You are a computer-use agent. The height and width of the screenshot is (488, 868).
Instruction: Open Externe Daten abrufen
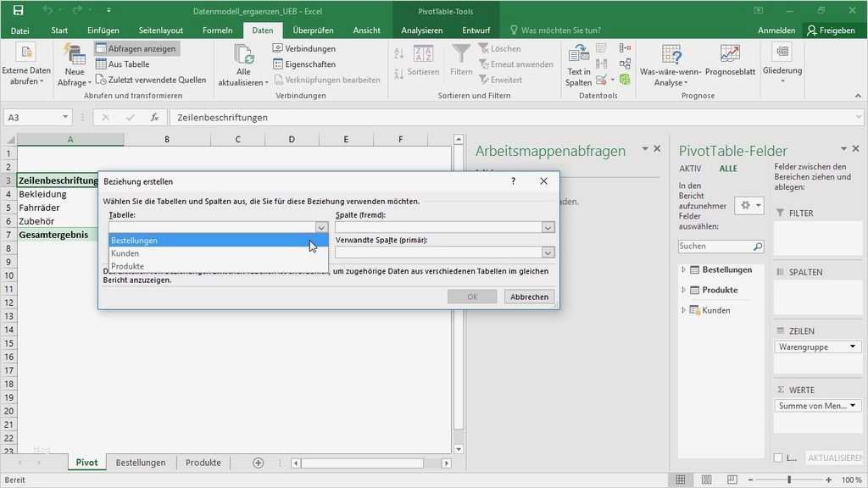click(x=26, y=66)
